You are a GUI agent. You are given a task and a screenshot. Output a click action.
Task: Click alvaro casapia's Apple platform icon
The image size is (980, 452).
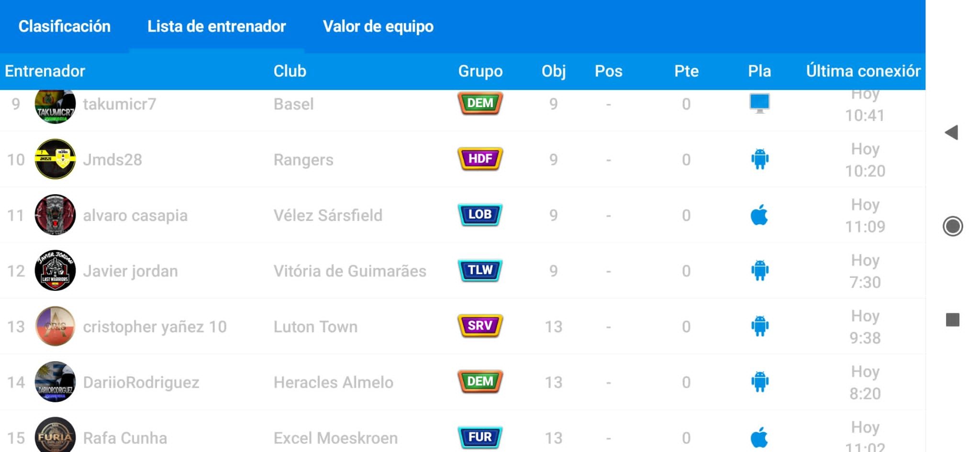[759, 215]
